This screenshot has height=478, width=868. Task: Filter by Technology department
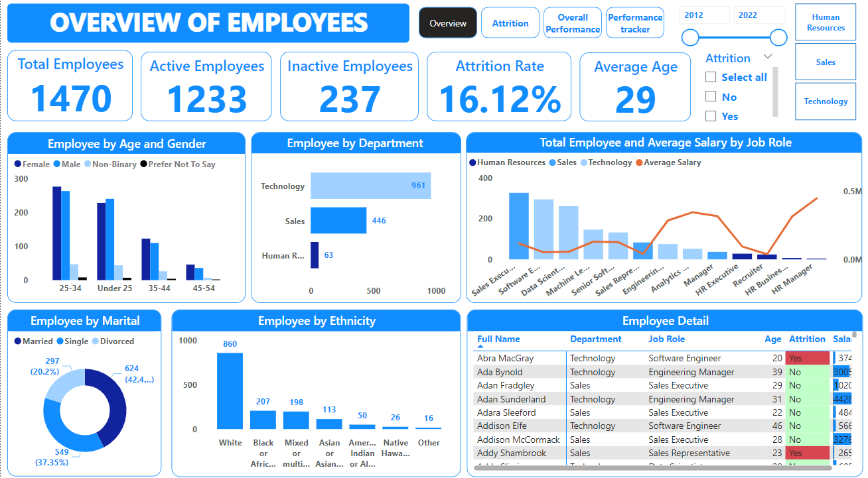825,101
